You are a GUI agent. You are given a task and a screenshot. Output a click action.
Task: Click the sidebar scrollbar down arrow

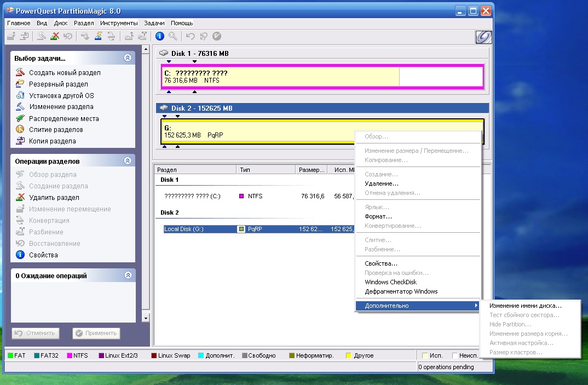coord(146,318)
